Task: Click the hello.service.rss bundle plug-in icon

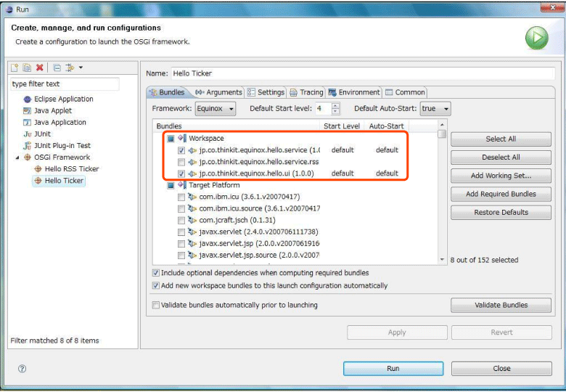Action: (x=192, y=162)
